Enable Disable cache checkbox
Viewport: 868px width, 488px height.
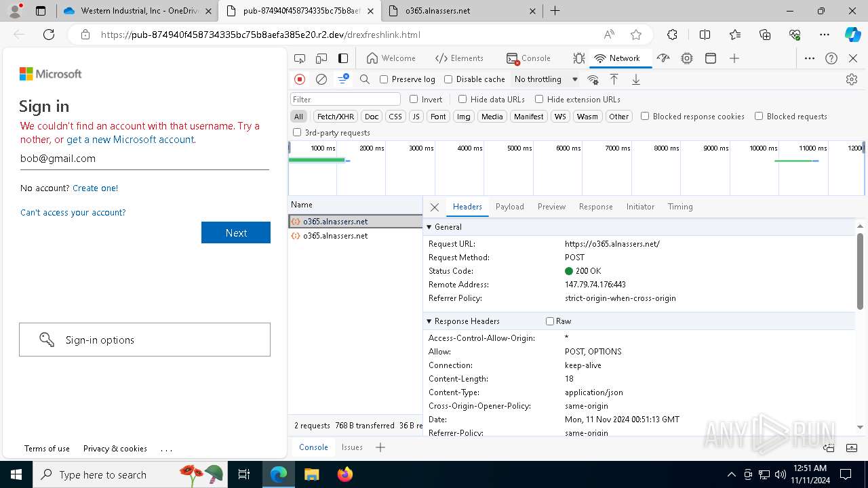coord(448,79)
